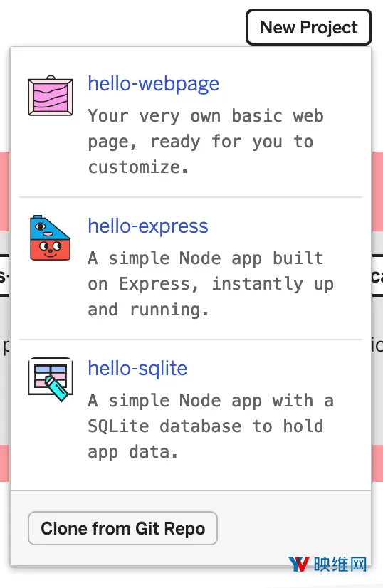This screenshot has height=588, width=383.
Task: Click the blue eye section of express icon
Action: click(46, 229)
